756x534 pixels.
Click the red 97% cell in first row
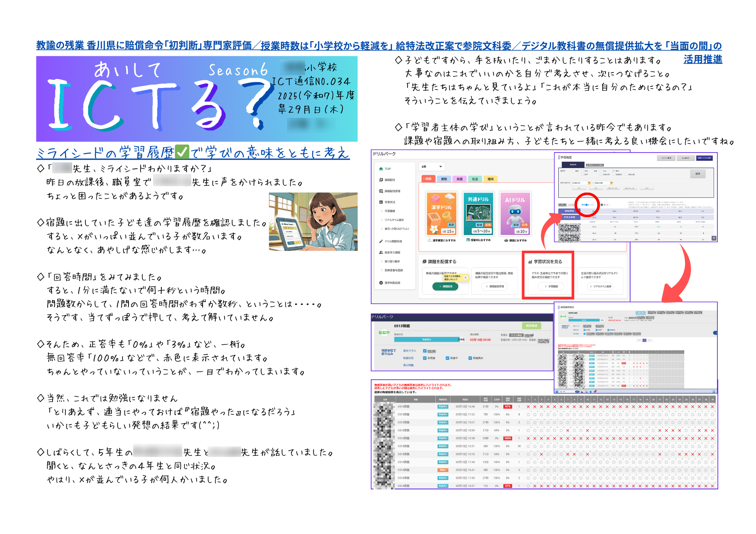click(x=508, y=407)
